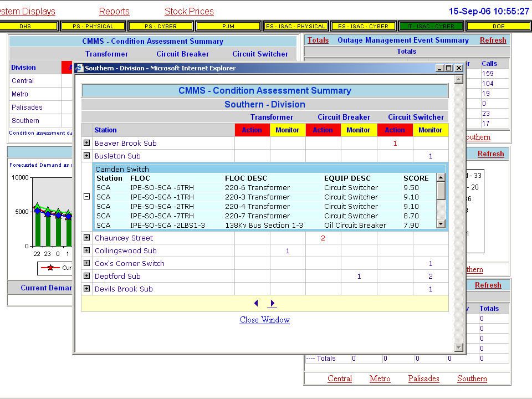Click the popup window vertical scrollbar track
Image resolution: width=532 pixels, height=399 pixels.
pos(459,213)
